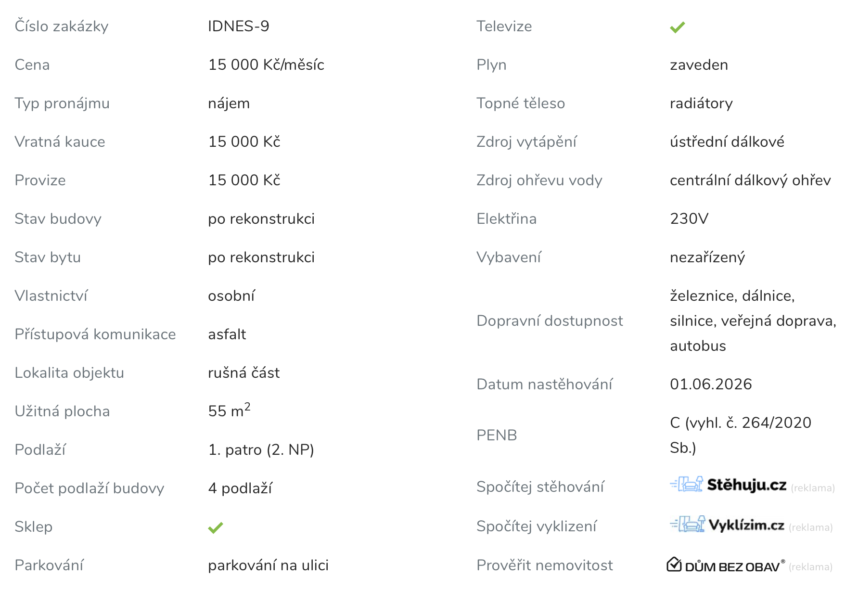Click the Vratná kauce deposit amount

(244, 141)
